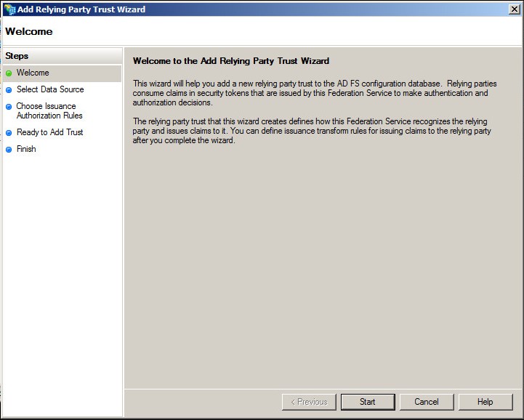Click blue bullet beside Finish
This screenshot has height=420, width=524.
[x=9, y=150]
